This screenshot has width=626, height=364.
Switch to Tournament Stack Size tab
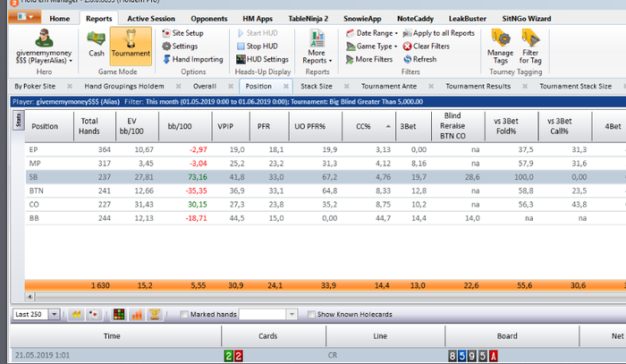575,86
